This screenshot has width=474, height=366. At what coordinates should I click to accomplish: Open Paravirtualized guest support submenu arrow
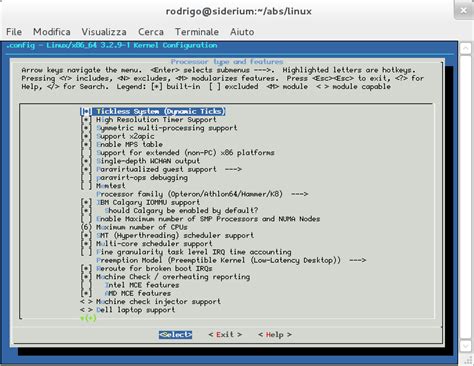[x=233, y=169]
